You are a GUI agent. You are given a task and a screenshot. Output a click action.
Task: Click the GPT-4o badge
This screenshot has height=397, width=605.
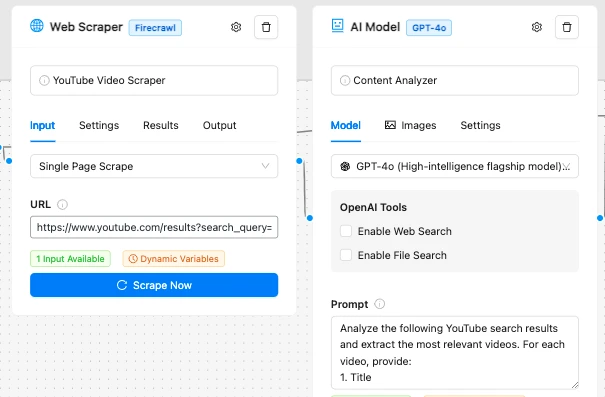click(x=429, y=28)
